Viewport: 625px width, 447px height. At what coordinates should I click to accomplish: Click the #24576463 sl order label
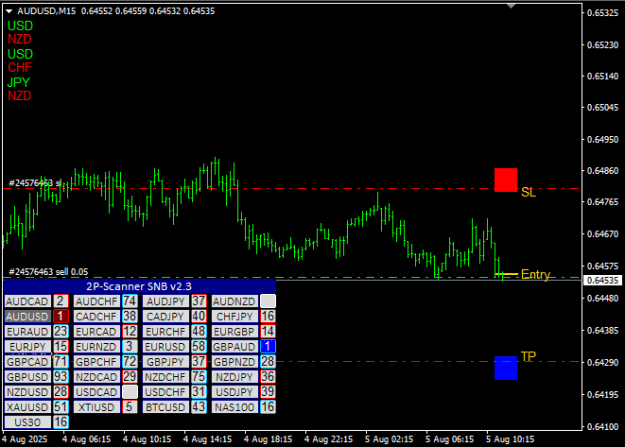click(35, 183)
